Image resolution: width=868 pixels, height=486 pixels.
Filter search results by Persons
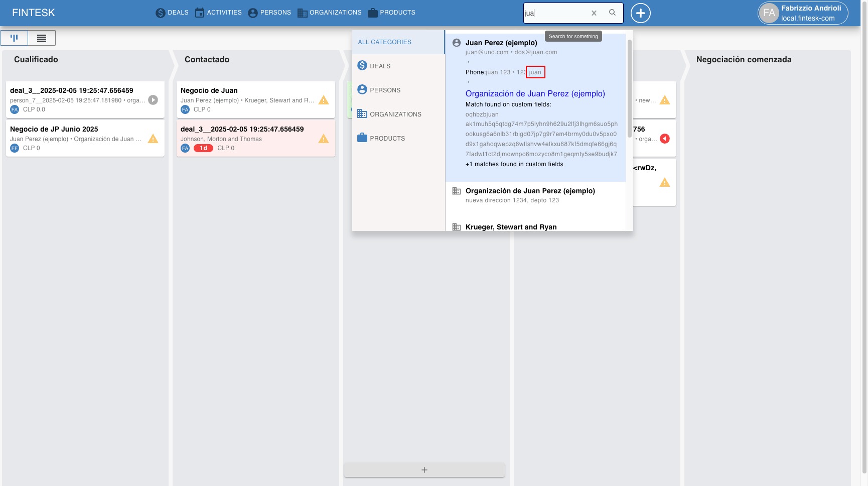point(398,90)
